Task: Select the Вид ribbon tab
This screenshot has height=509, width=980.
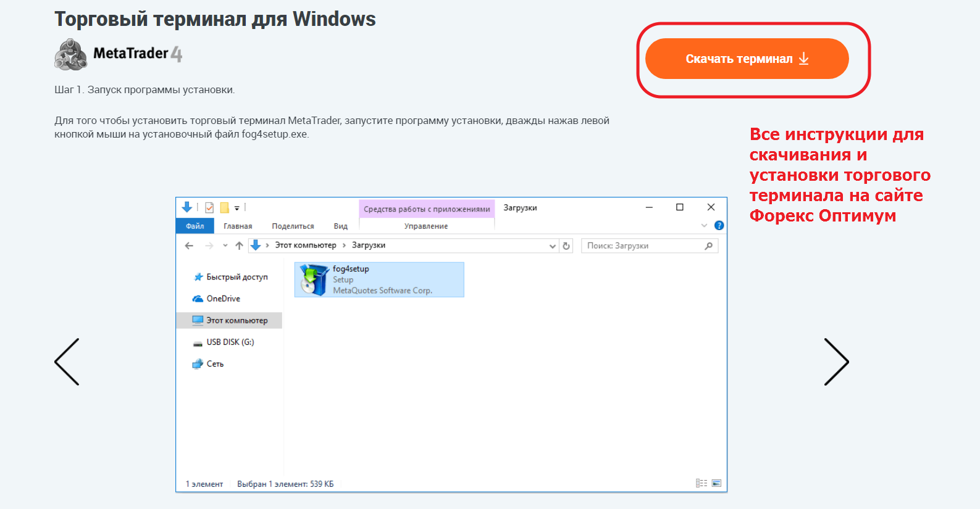Action: coord(340,226)
